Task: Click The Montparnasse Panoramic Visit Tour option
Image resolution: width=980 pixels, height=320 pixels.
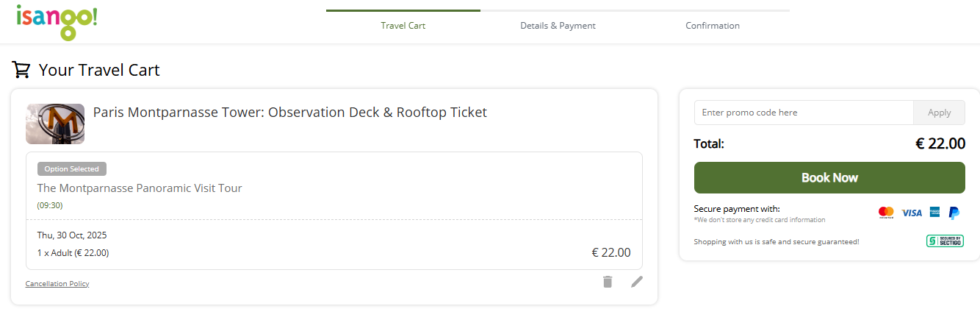Action: [x=140, y=188]
